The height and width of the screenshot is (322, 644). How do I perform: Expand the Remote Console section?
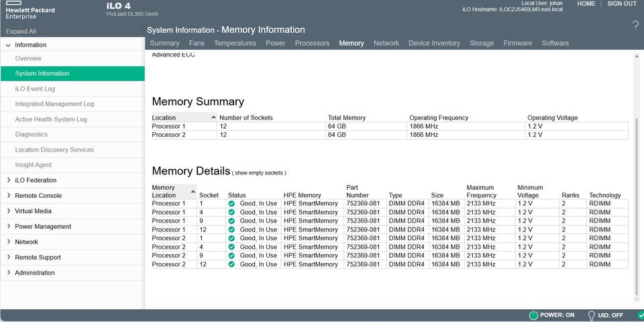coord(8,195)
